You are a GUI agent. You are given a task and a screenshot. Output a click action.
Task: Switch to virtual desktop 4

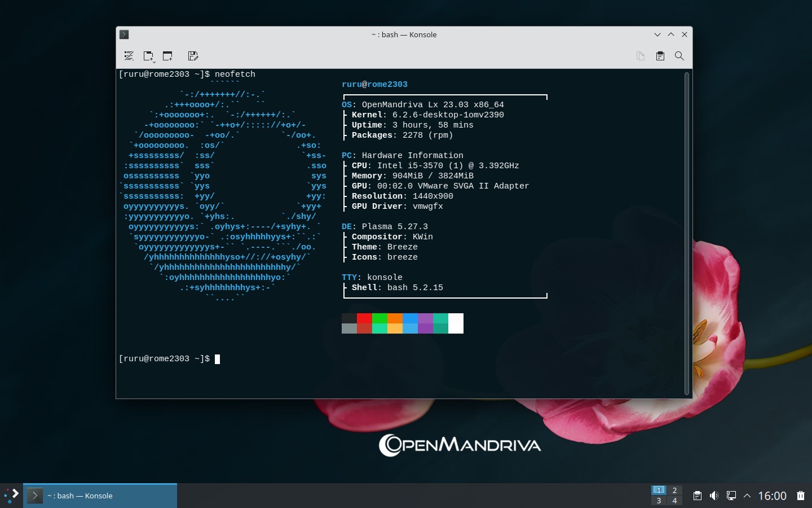click(674, 501)
